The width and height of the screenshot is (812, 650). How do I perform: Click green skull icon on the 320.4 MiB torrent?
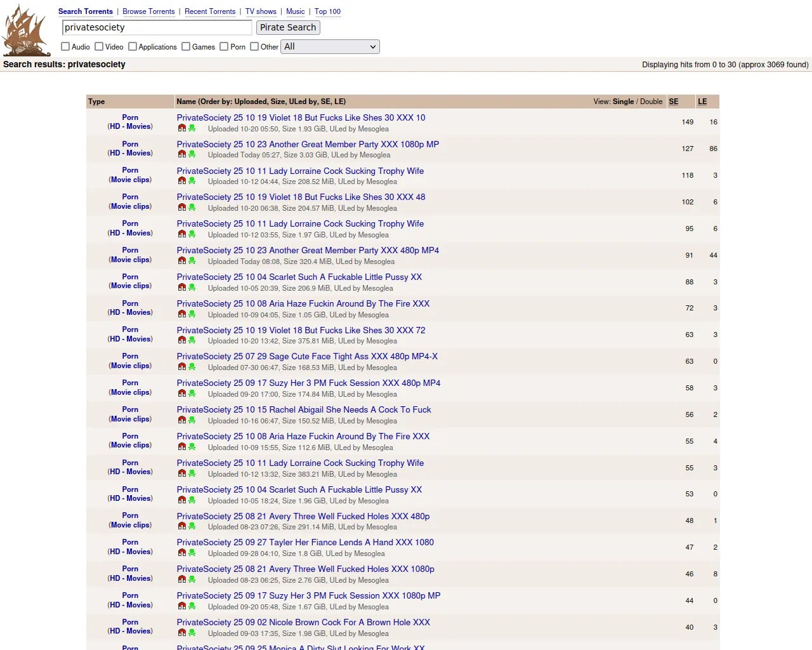192,261
